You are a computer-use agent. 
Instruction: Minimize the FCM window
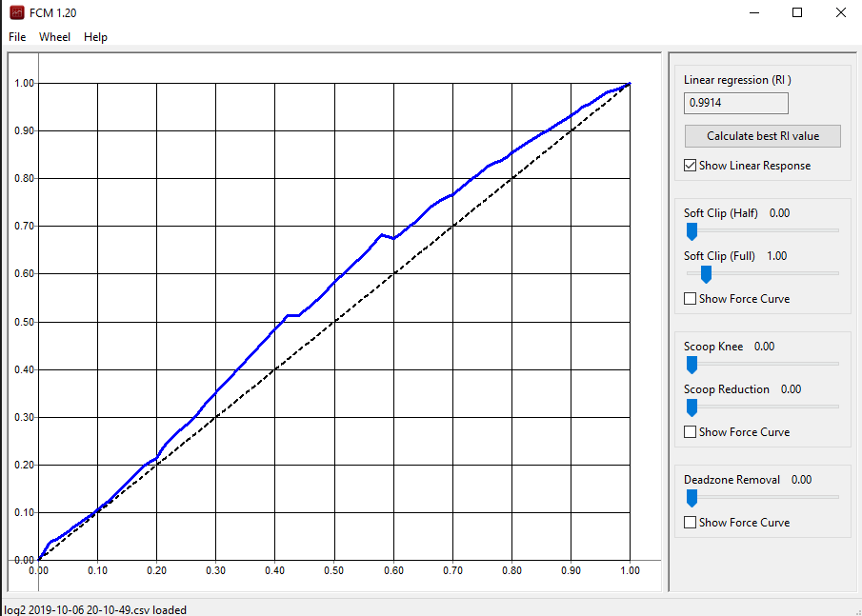point(753,12)
